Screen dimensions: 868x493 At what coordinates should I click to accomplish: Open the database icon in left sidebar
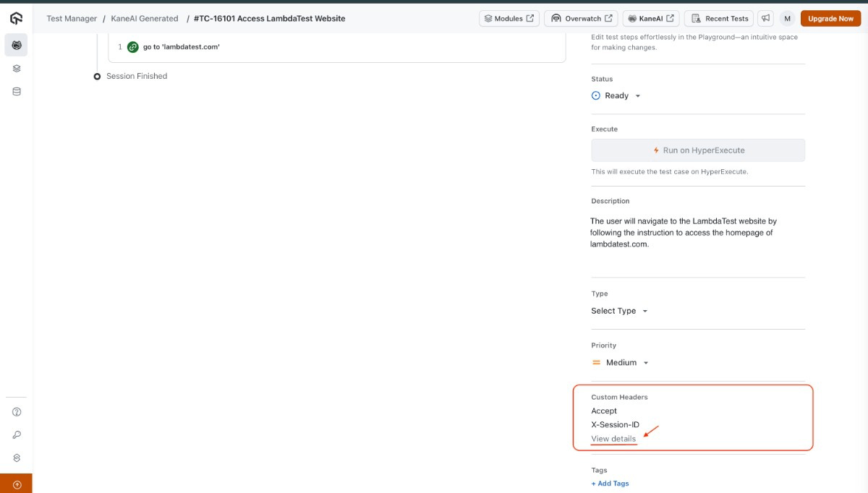[x=17, y=92]
